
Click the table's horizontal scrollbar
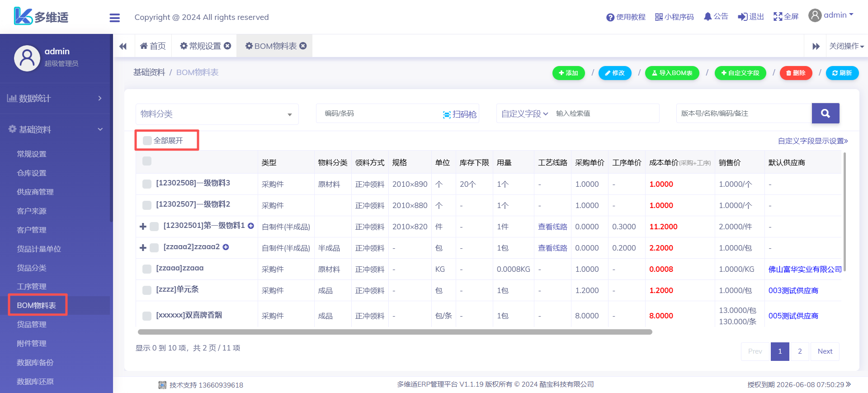395,332
